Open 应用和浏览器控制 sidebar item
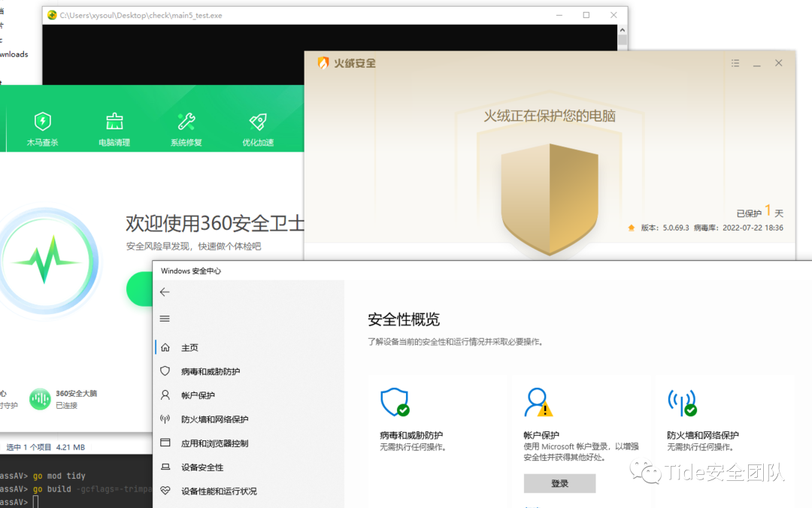812x508 pixels. point(250,443)
